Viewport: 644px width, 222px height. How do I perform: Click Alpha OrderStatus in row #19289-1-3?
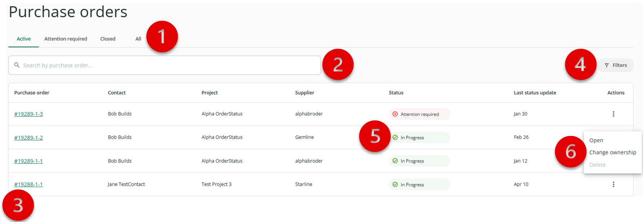[x=222, y=114]
